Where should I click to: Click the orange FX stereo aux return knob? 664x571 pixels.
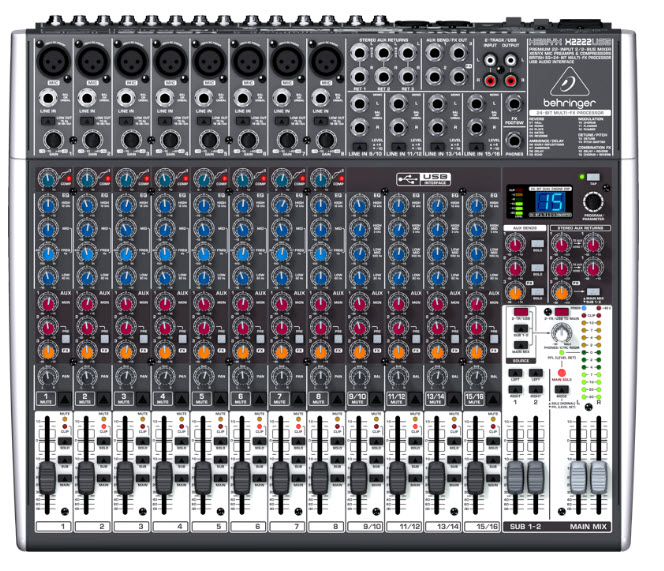[562, 292]
